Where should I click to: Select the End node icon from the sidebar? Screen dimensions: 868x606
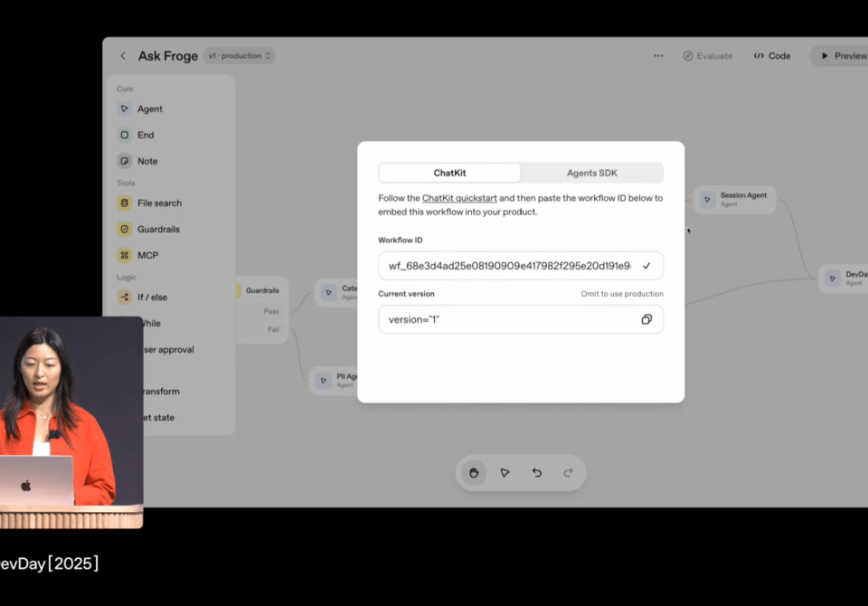pos(124,135)
